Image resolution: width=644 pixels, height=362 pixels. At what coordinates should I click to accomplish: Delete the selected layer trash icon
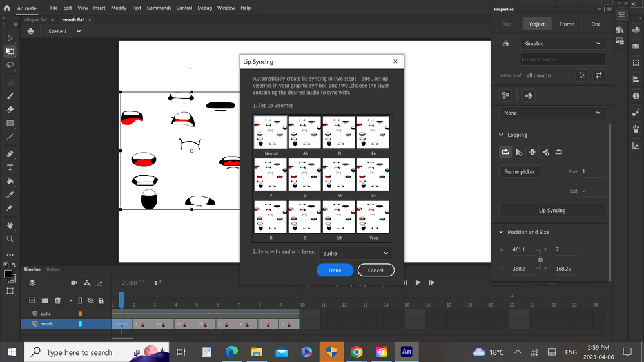(x=57, y=300)
